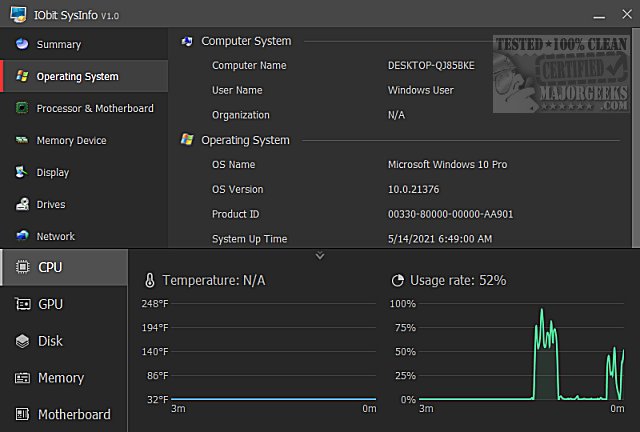Click the Drives icon in sidebar
Viewport: 640px width, 432px height.
pos(22,204)
